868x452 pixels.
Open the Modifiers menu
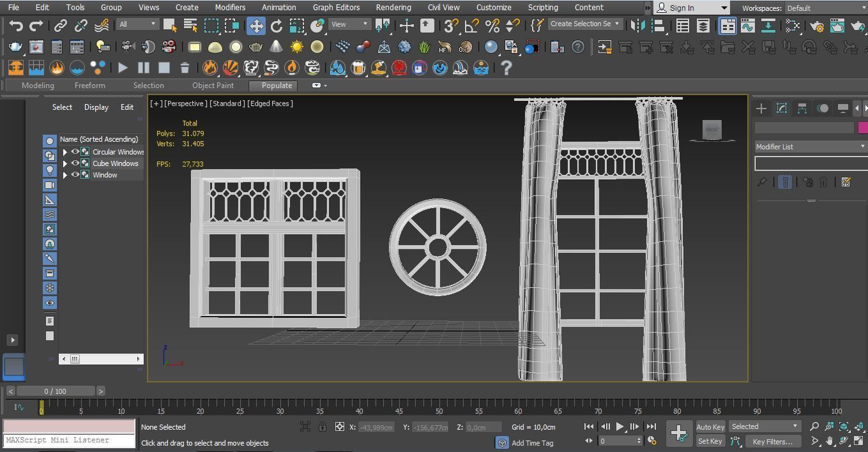point(230,8)
